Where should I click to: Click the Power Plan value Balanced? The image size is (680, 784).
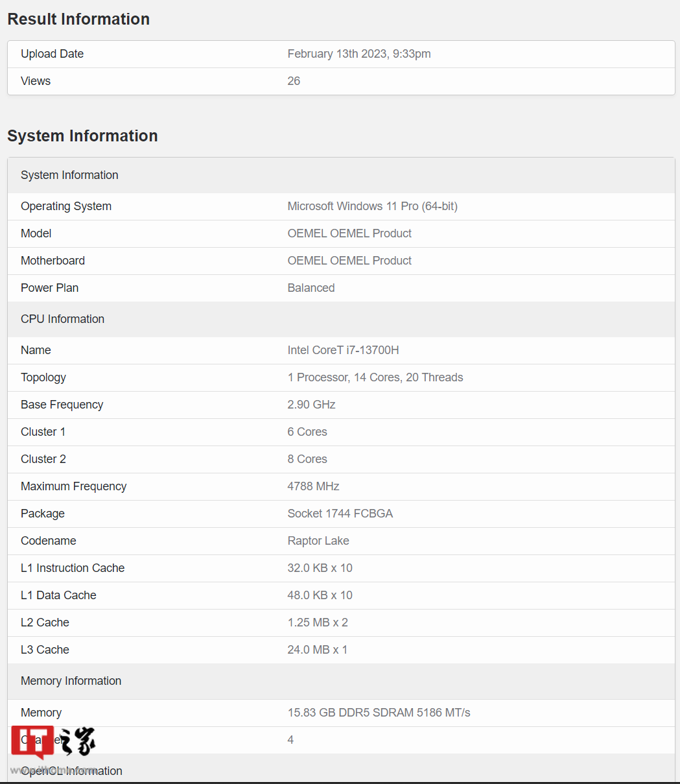pyautogui.click(x=311, y=288)
